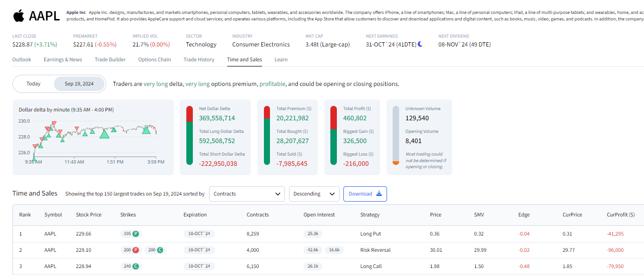The image size is (644, 275).
Task: Click the Download button
Action: (365, 194)
